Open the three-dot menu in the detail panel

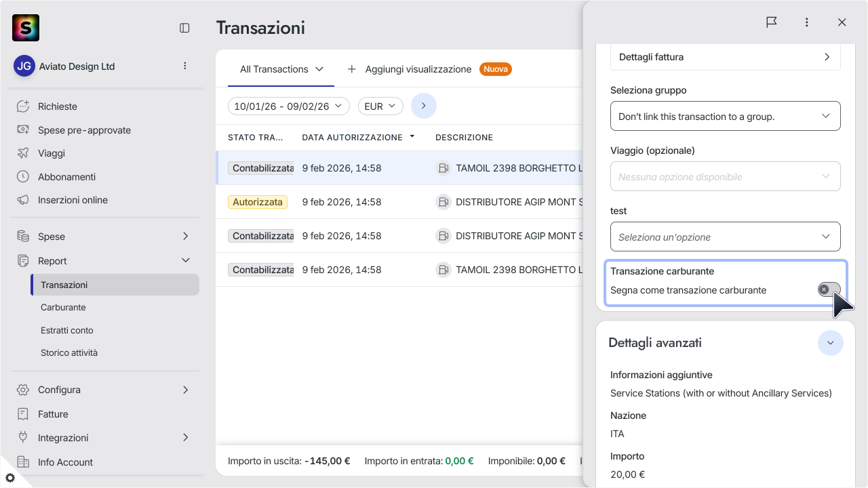click(x=807, y=22)
